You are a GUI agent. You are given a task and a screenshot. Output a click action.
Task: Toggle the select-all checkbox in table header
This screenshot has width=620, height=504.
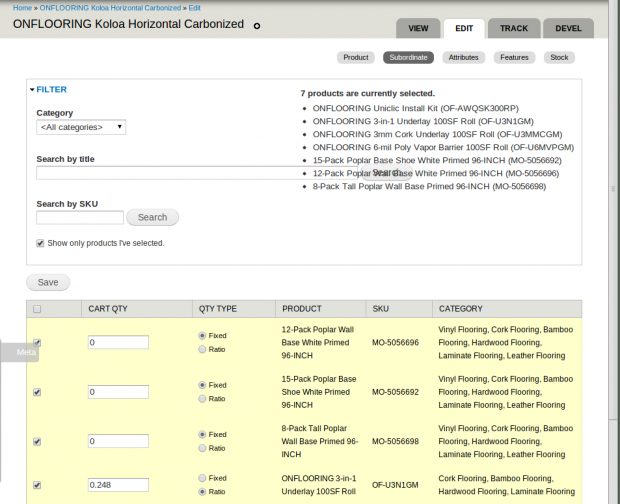click(37, 309)
